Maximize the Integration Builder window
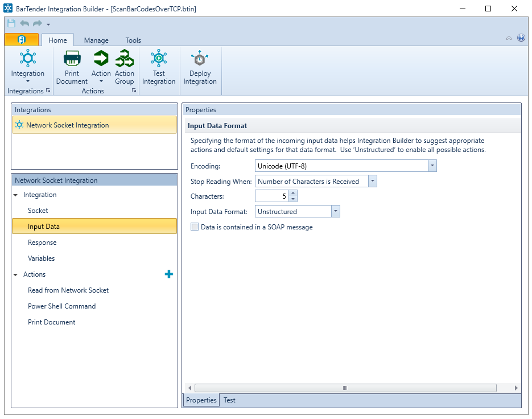This screenshot has height=419, width=532. tap(488, 9)
